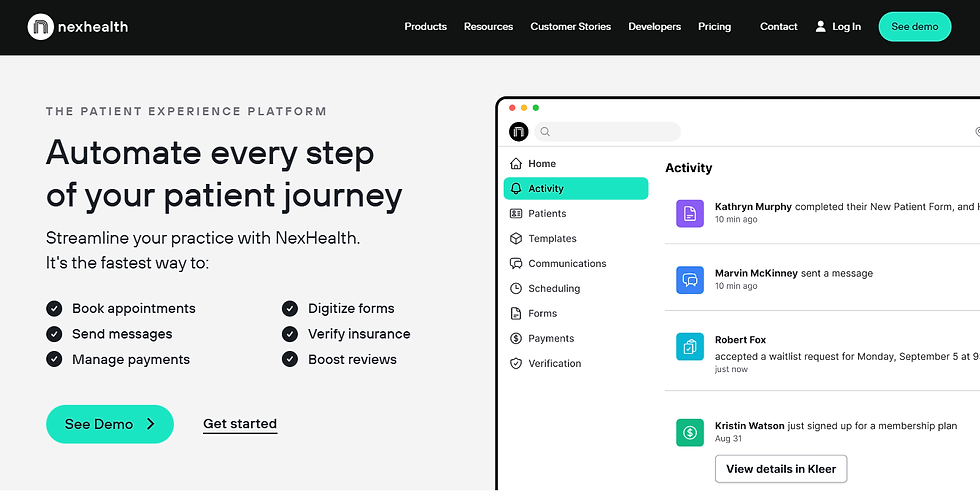
Task: Click blue message icon next to Marvin McKinney
Action: point(690,280)
